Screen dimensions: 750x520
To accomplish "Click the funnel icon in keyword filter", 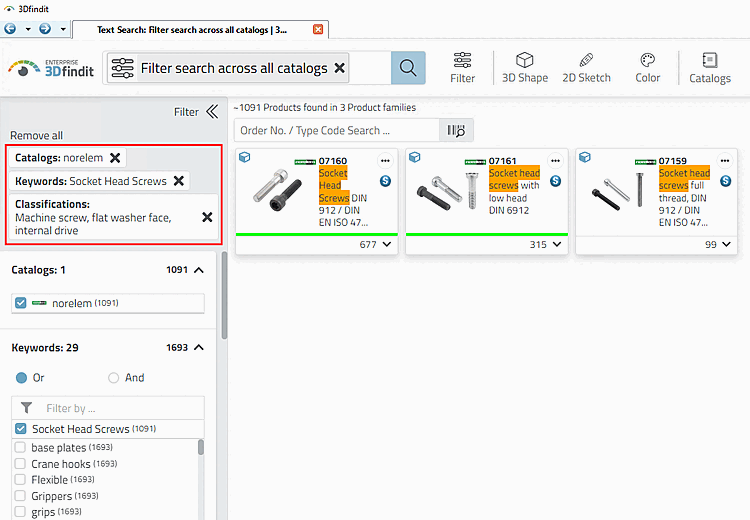I will [27, 408].
